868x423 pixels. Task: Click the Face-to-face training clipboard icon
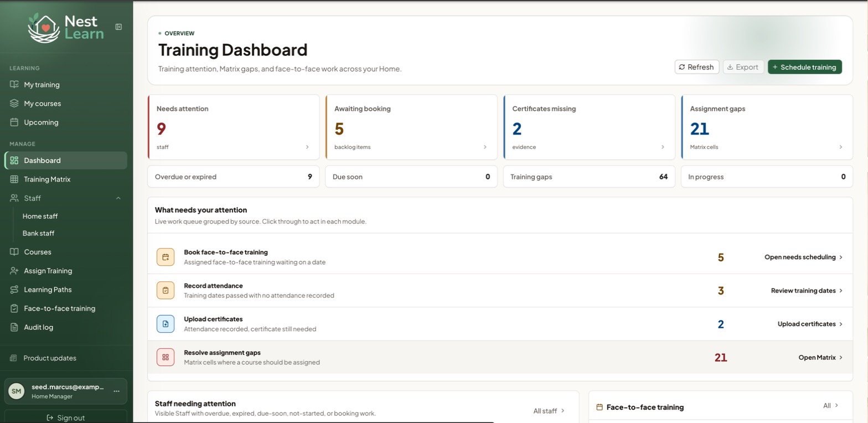[x=14, y=308]
